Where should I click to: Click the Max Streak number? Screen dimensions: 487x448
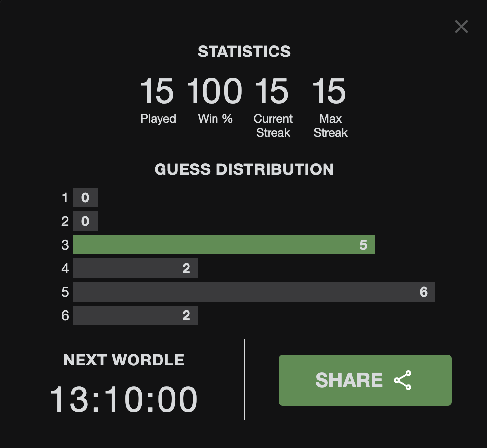tap(329, 91)
